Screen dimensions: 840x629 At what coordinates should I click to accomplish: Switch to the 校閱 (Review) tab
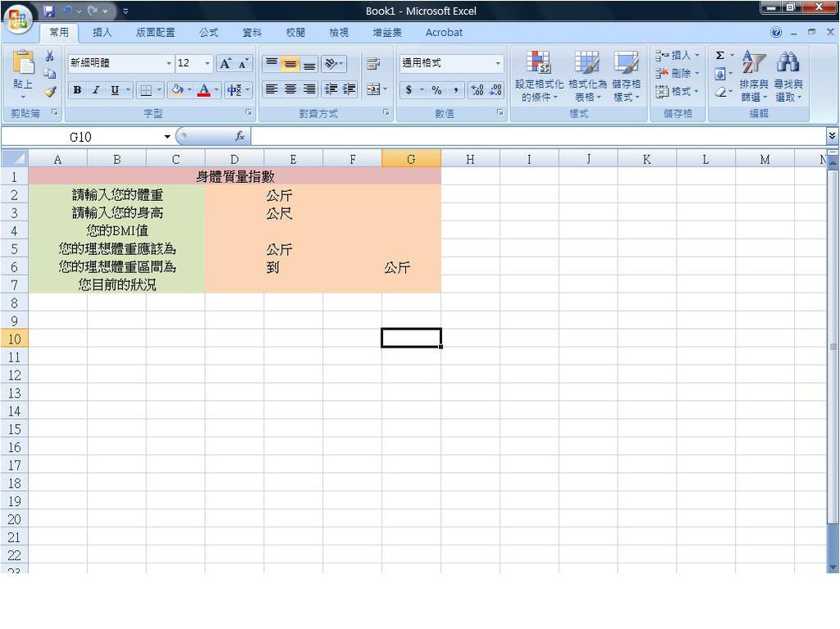point(295,33)
